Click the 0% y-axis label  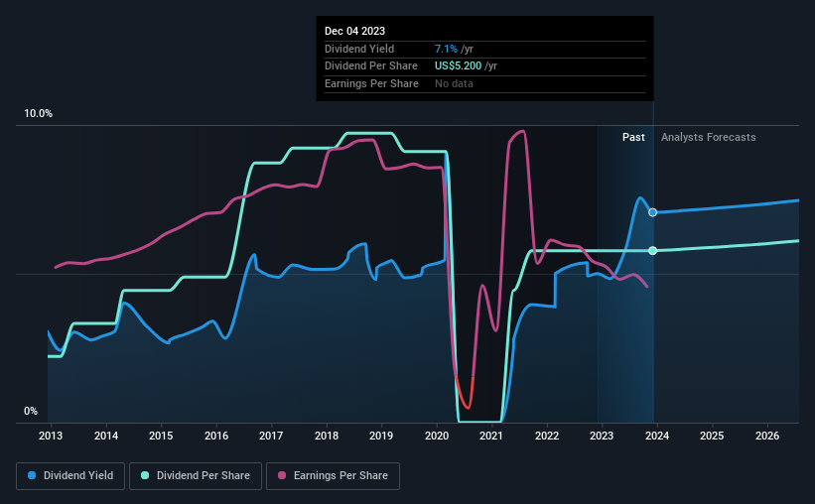[31, 411]
